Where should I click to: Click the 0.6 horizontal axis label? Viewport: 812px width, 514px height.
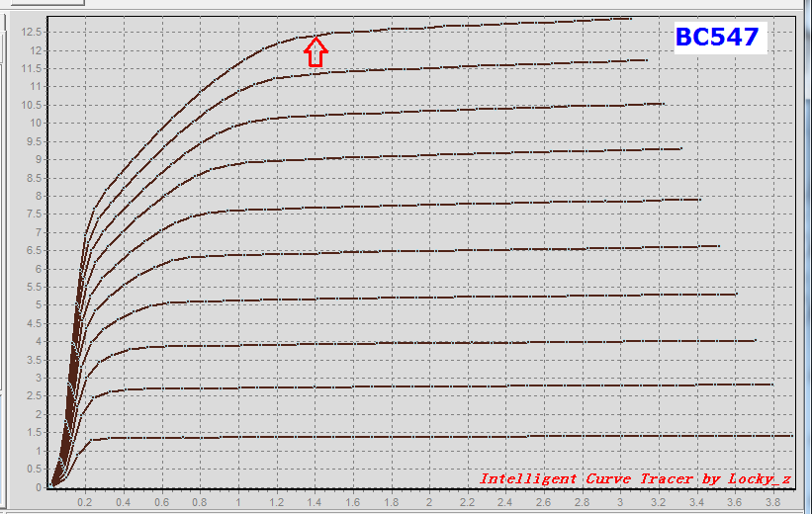[161, 502]
